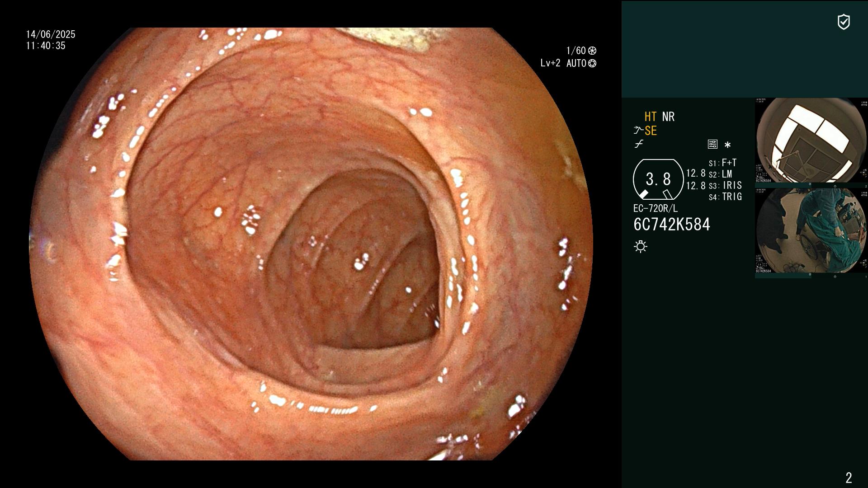Open the ceiling light captured thumbnail
Viewport: 868px width, 488px height.
811,141
